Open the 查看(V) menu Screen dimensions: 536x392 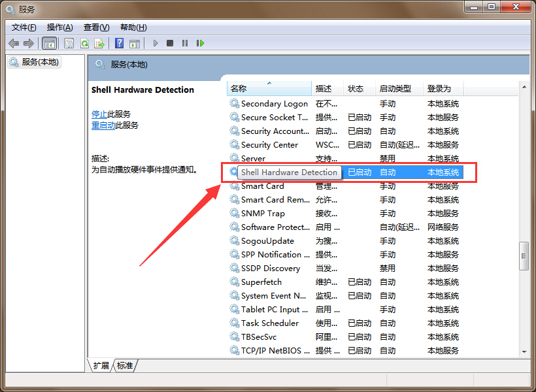click(x=96, y=27)
